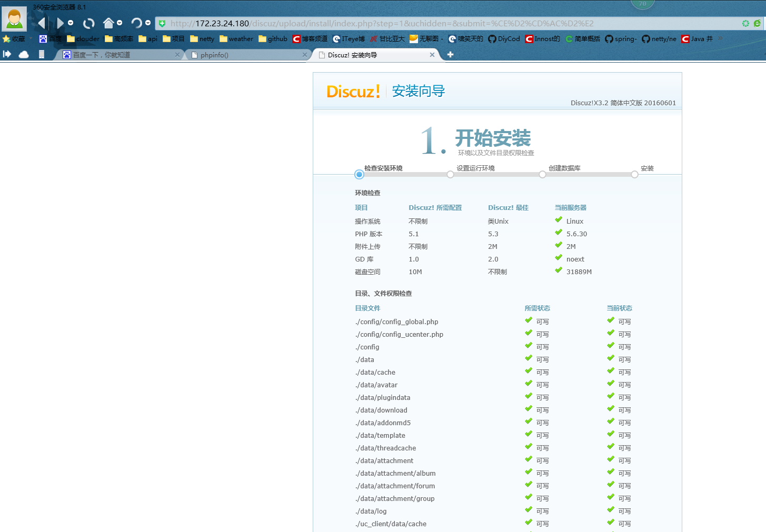Expand the home button dropdown arrow

click(x=120, y=23)
